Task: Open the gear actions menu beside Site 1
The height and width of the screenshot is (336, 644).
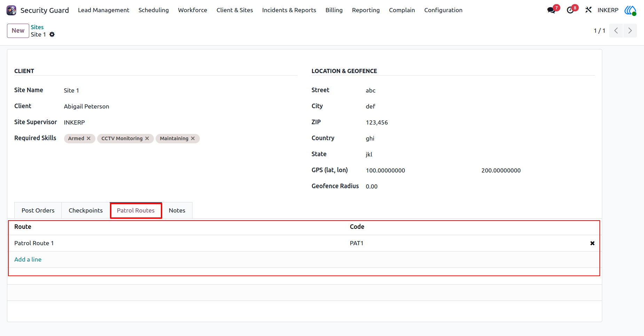Action: click(52, 34)
